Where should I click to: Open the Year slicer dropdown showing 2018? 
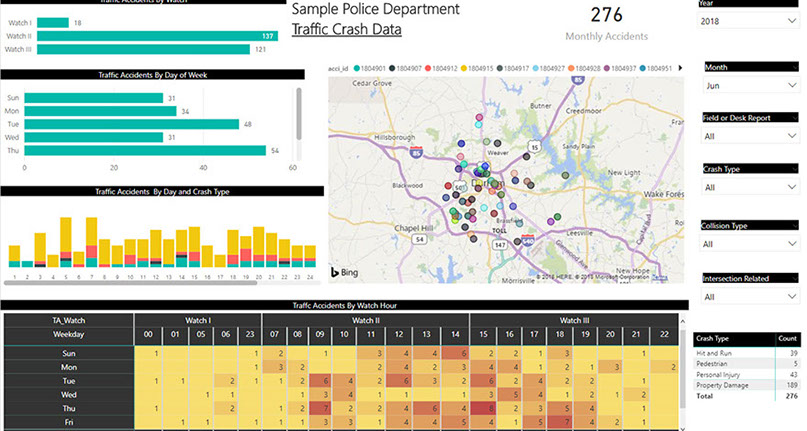[x=744, y=21]
